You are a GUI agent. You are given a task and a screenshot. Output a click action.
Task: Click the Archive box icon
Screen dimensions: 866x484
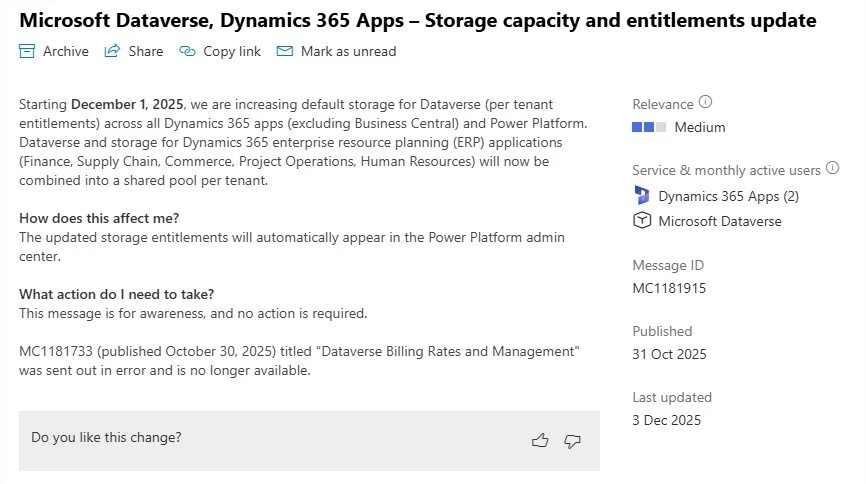(27, 51)
